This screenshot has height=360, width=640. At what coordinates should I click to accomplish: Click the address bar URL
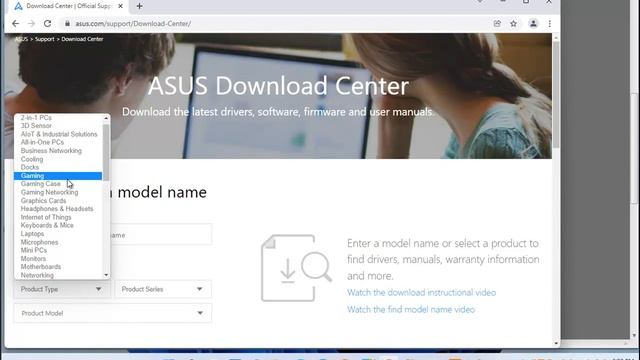tap(133, 24)
